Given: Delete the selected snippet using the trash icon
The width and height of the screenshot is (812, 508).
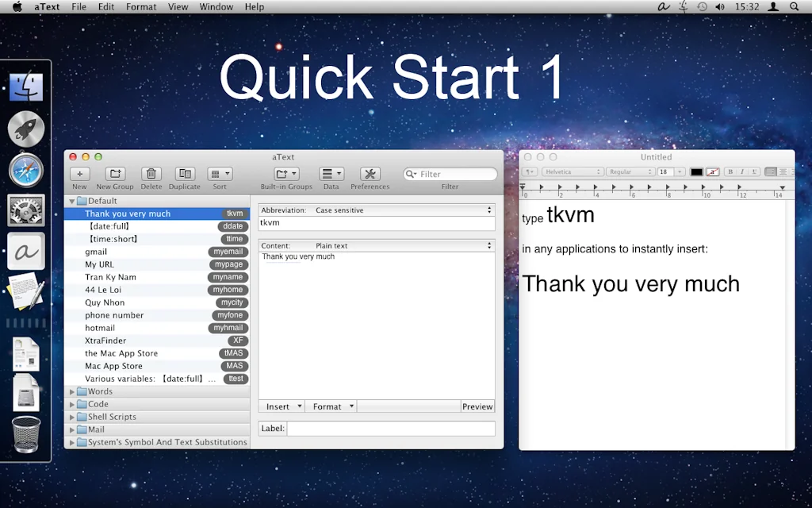Looking at the screenshot, I should point(151,175).
